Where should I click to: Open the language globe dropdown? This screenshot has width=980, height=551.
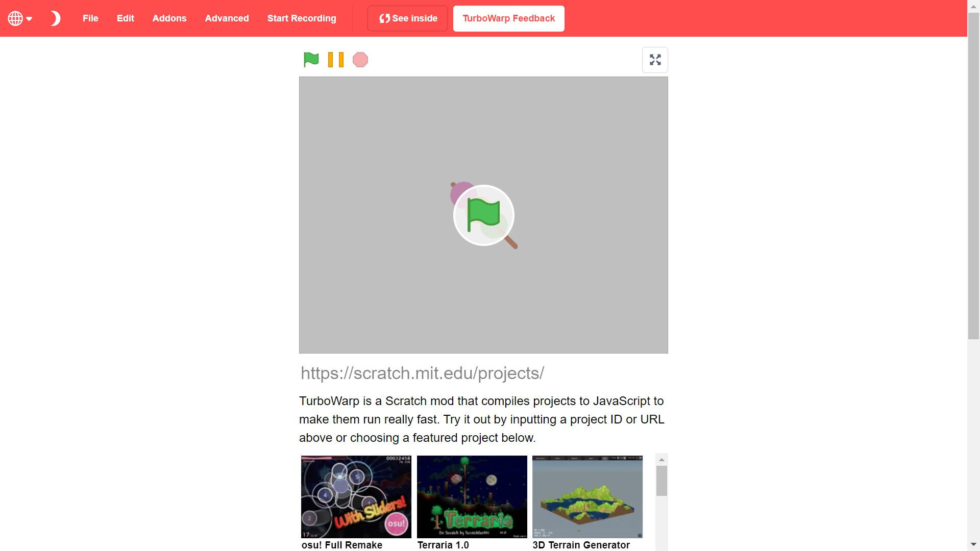pyautogui.click(x=20, y=18)
